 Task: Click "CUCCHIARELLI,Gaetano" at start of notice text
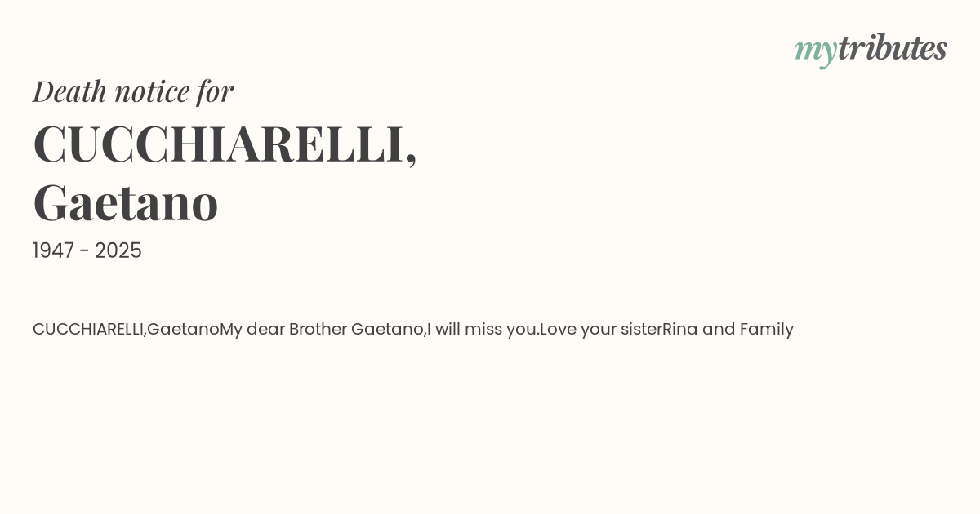[x=126, y=329]
